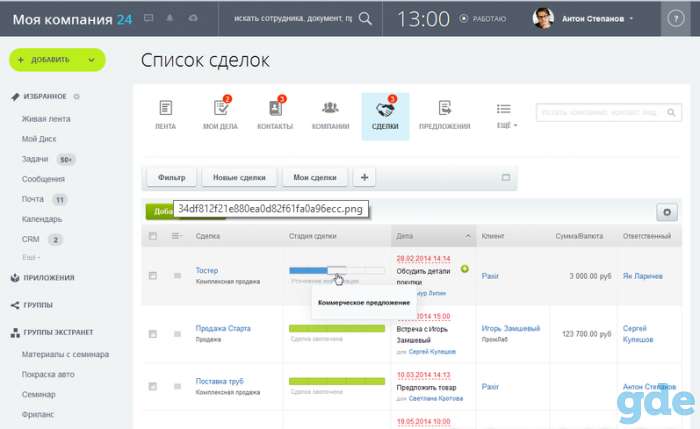700x429 pixels.
Task: Click the Тостер deal stage progress bar
Action: (337, 270)
